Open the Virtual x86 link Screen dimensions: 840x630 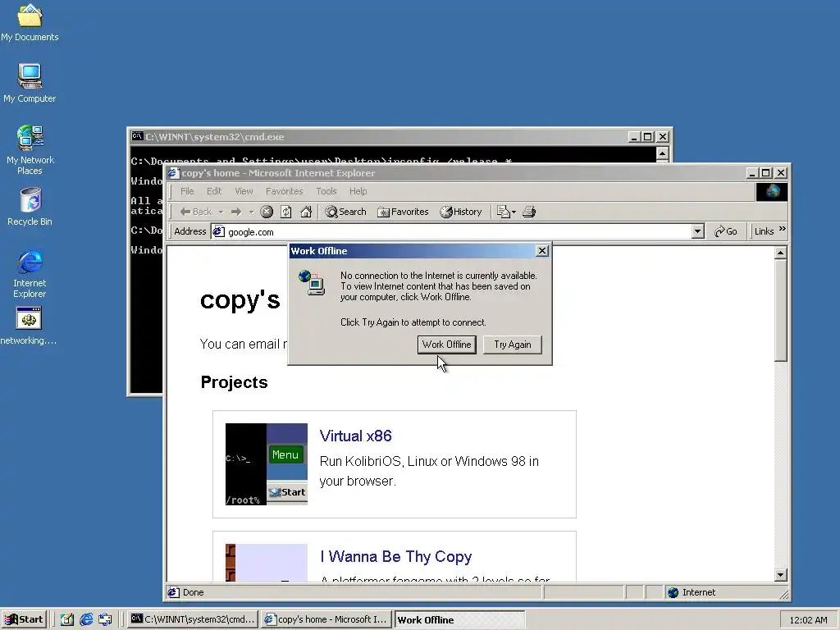click(356, 436)
